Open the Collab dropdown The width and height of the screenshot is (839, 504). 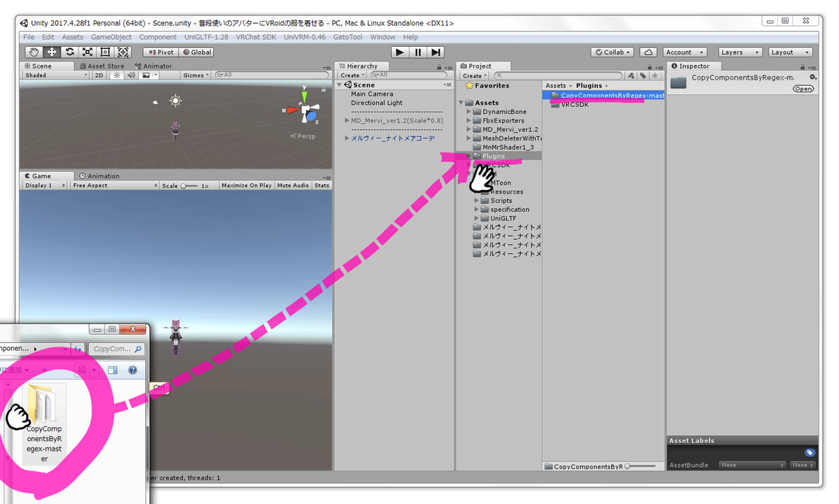point(612,52)
